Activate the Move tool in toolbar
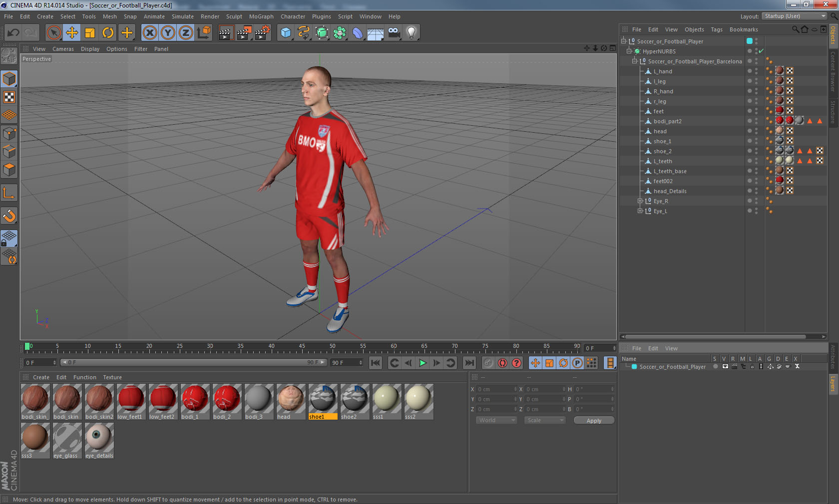This screenshot has width=839, height=504. pos(72,33)
